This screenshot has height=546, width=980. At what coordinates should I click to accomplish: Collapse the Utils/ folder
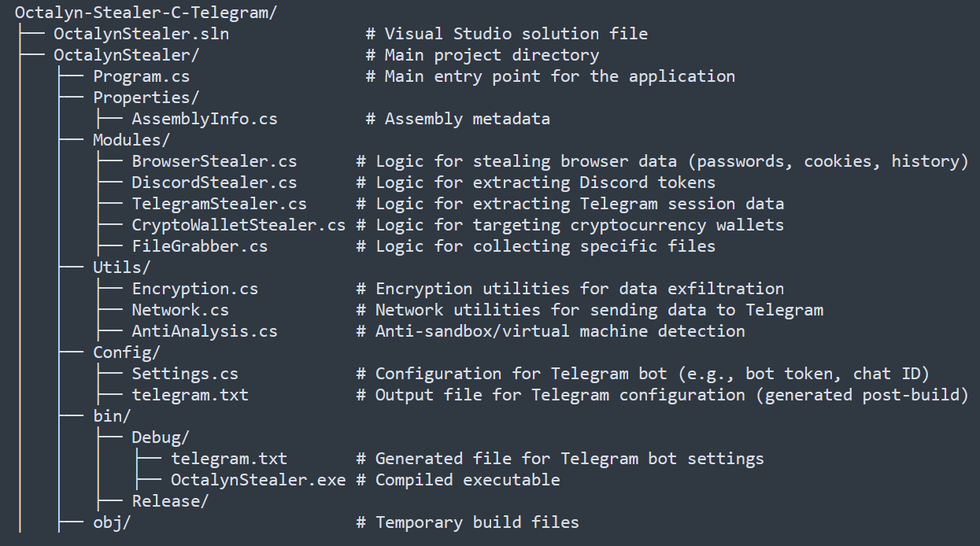121,267
